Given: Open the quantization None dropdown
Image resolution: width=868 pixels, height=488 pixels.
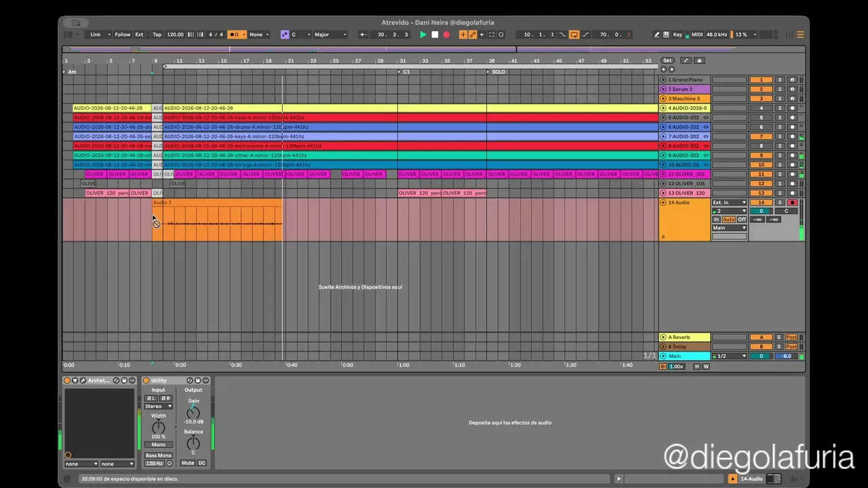Looking at the screenshot, I should point(259,35).
